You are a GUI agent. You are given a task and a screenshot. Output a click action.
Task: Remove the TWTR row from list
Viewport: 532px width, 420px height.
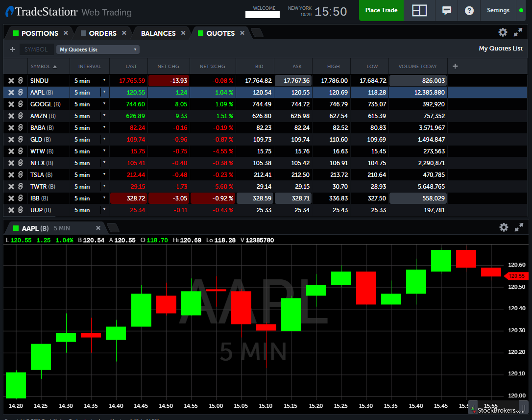11,187
